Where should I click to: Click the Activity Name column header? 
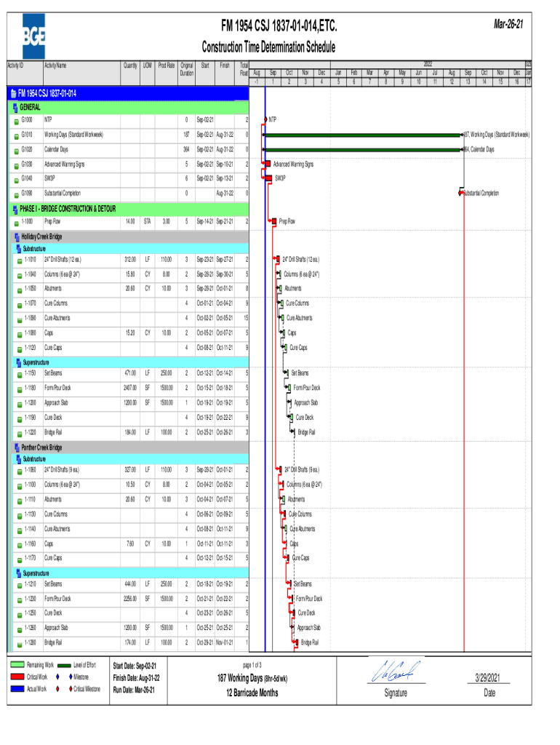click(55, 65)
